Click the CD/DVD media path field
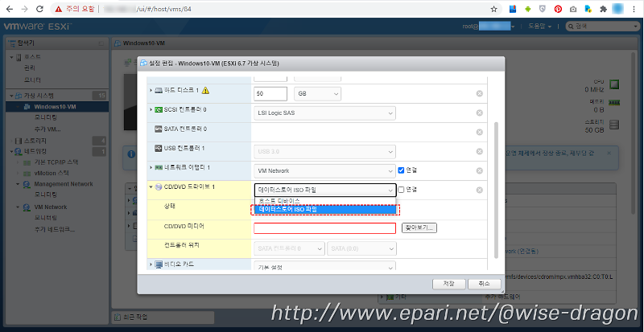Screen dimensions: 644x332 click(325, 228)
